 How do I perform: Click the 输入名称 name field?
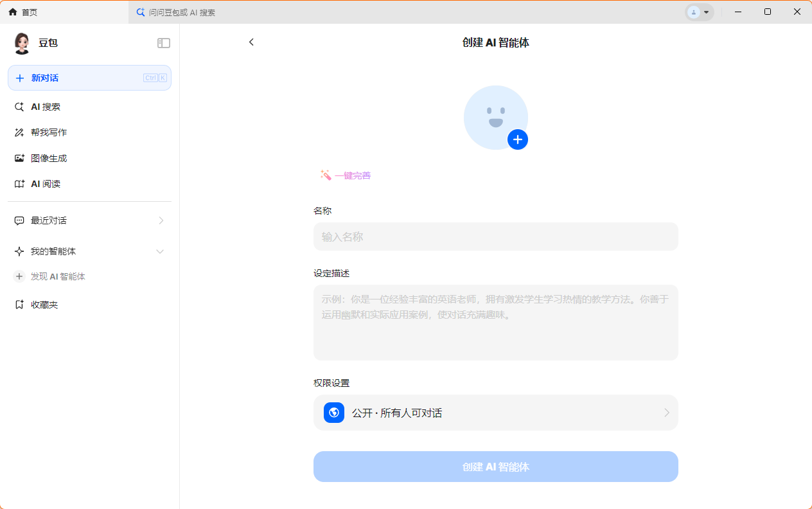[495, 237]
